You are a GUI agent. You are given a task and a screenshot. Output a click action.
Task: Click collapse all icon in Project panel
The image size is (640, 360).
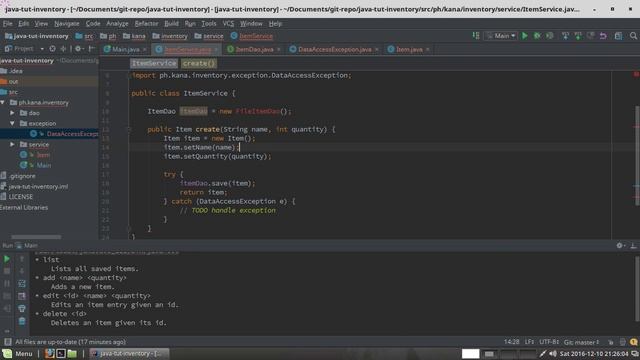point(63,49)
